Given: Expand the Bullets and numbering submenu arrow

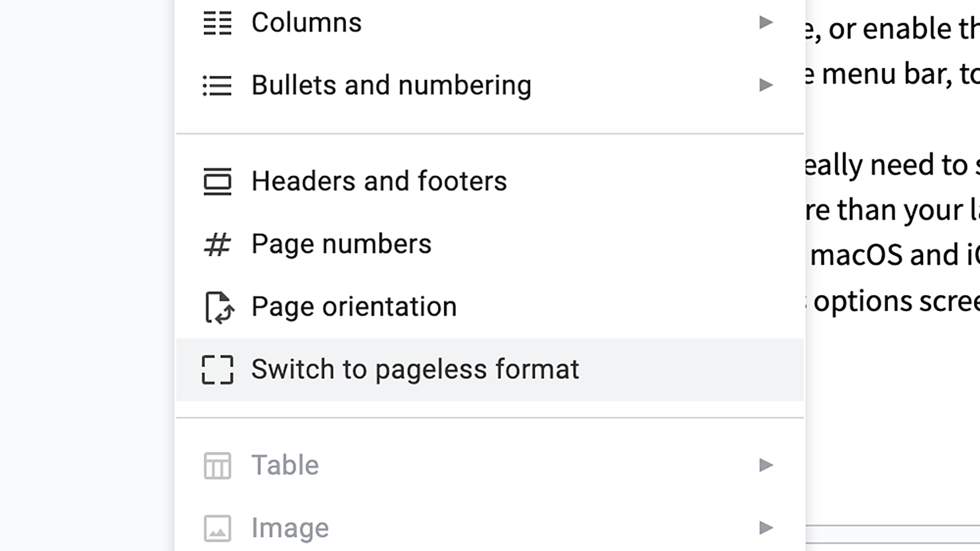Looking at the screenshot, I should (x=765, y=85).
